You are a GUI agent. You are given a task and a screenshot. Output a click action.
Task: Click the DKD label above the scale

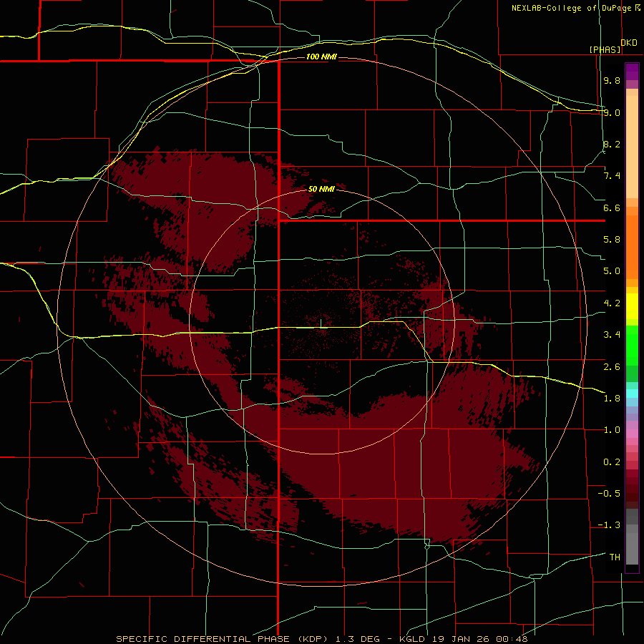(629, 43)
